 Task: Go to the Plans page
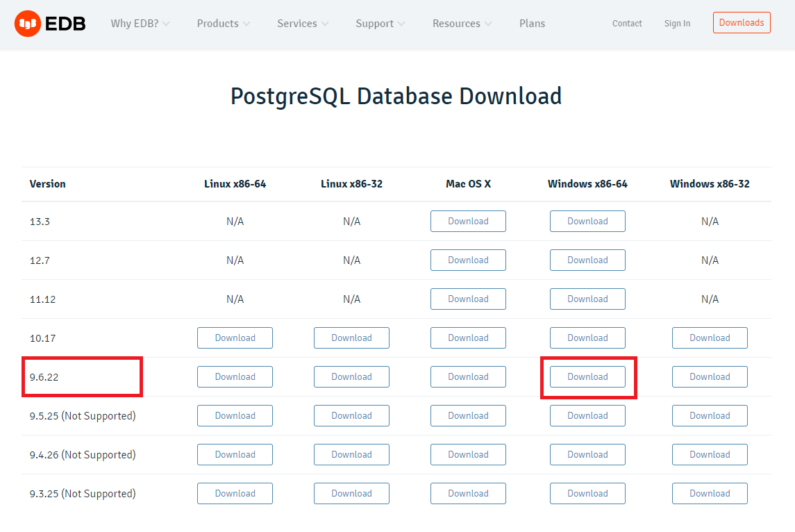click(x=532, y=24)
